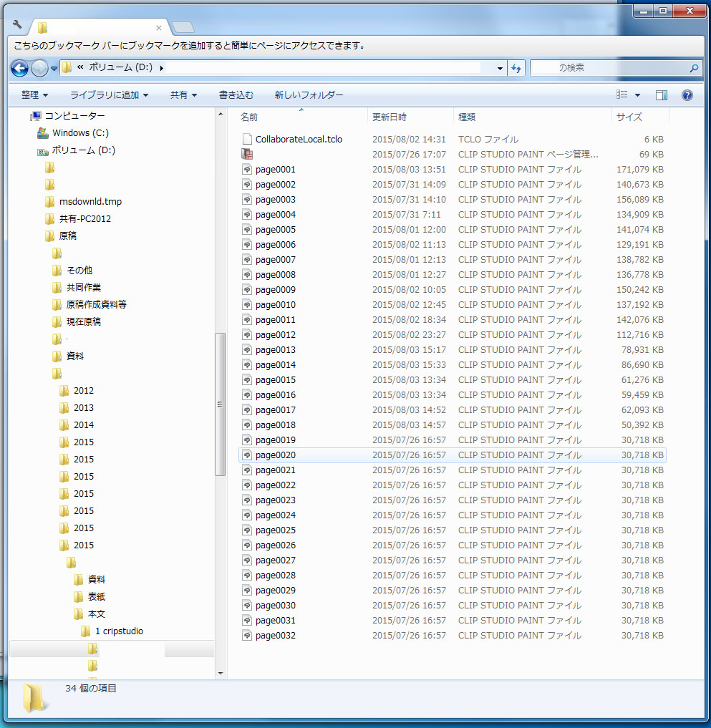The height and width of the screenshot is (728, 711).
Task: Open the 共同作業 folder in tree
Action: pyautogui.click(x=83, y=287)
